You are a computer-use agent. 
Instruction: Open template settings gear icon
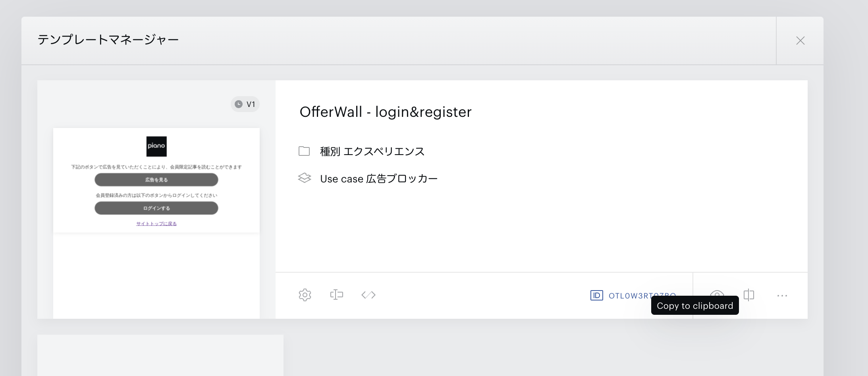pos(305,295)
